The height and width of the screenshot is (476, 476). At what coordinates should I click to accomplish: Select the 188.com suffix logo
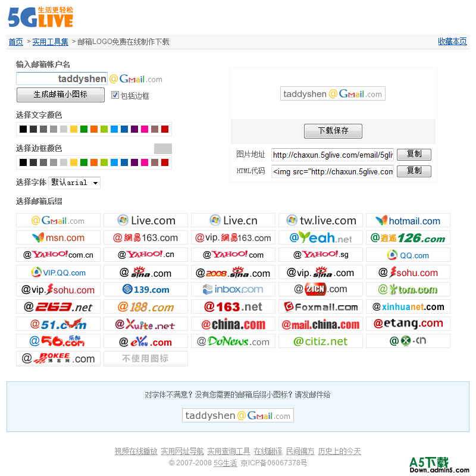146,307
